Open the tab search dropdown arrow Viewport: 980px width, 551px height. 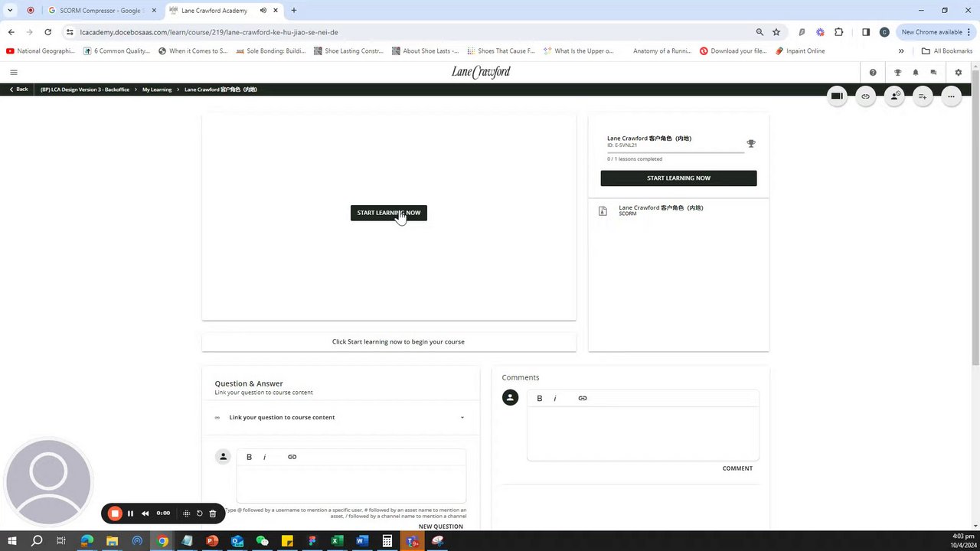(x=10, y=11)
